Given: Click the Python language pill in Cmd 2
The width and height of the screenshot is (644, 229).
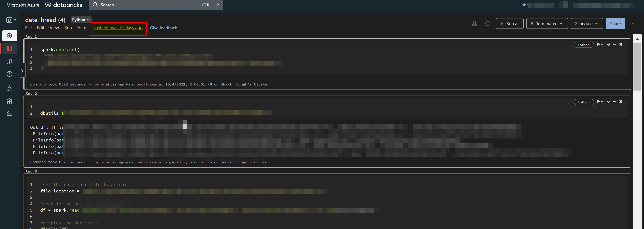Looking at the screenshot, I should [584, 102].
